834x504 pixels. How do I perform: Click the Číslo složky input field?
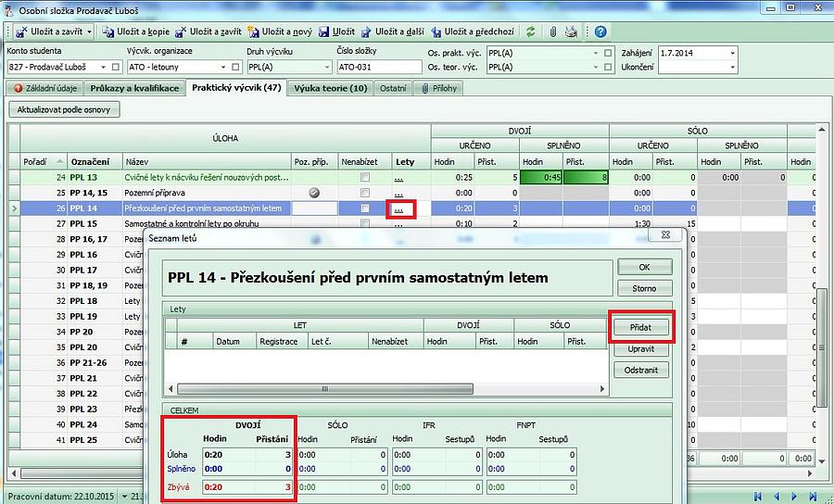pos(374,67)
